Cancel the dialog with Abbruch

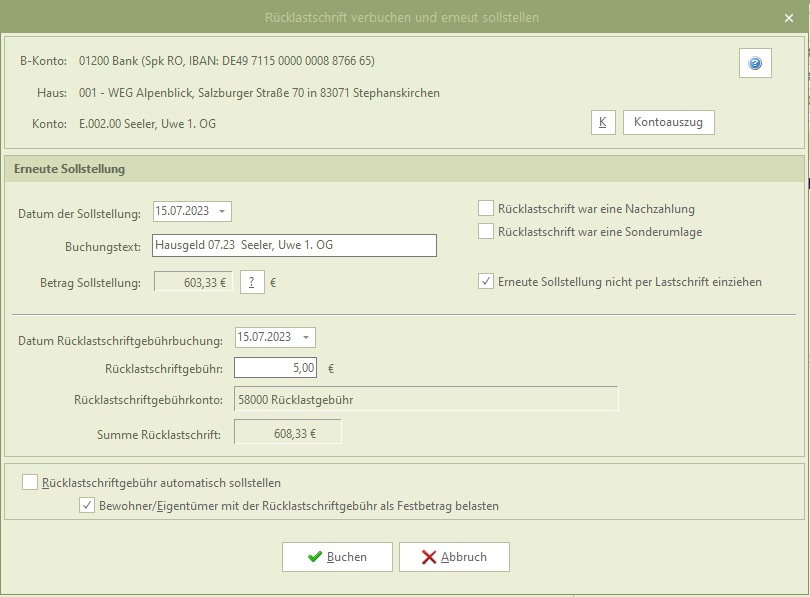[x=454, y=556]
